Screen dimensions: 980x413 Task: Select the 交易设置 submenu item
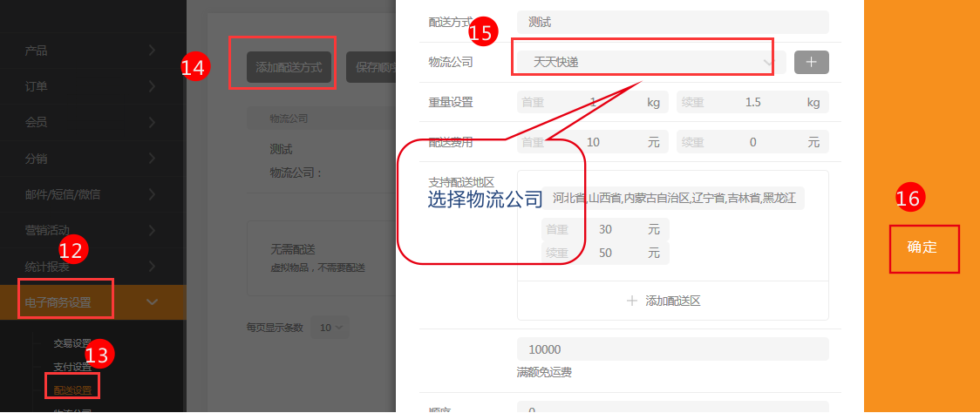(72, 342)
